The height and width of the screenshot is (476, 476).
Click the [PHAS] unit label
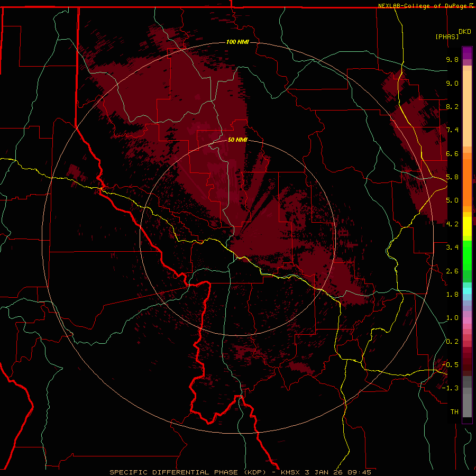click(447, 36)
